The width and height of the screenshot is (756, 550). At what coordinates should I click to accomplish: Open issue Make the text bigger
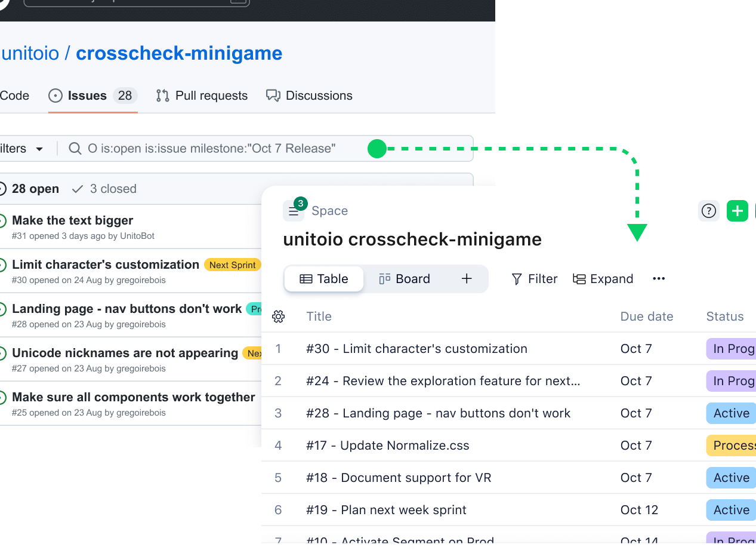(73, 220)
